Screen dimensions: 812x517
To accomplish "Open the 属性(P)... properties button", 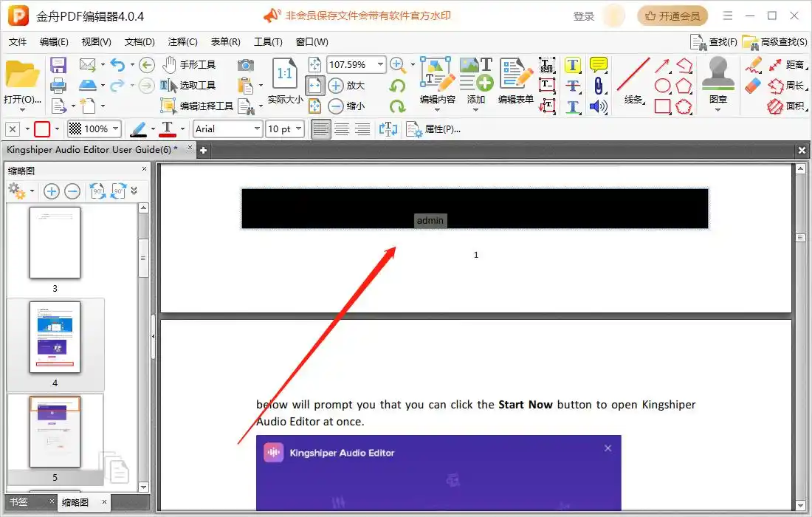I will (434, 129).
